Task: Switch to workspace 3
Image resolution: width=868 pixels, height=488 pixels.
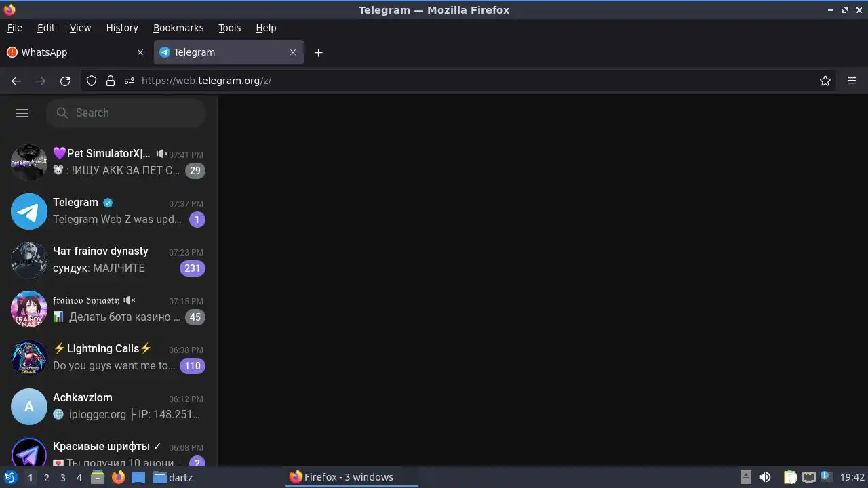Action: [x=62, y=478]
